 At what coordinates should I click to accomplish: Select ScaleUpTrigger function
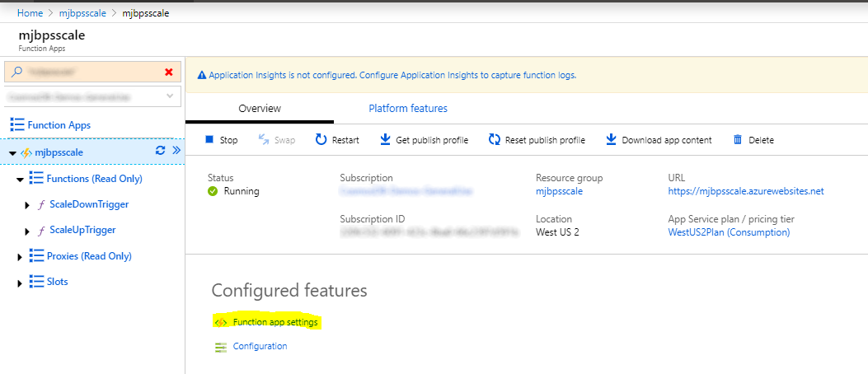coord(82,230)
